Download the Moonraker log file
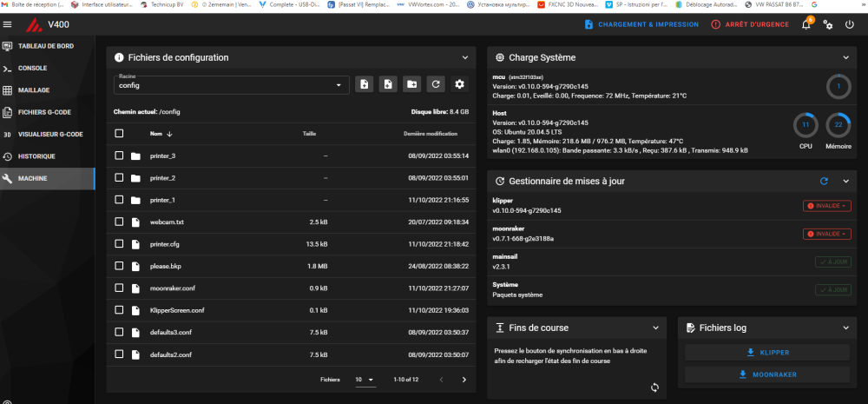Image resolution: width=868 pixels, height=404 pixels. pos(767,374)
